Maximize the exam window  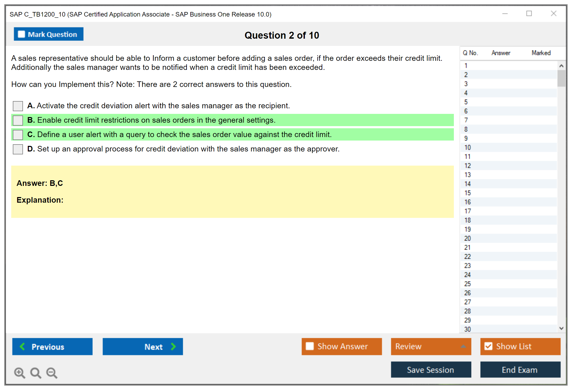529,14
